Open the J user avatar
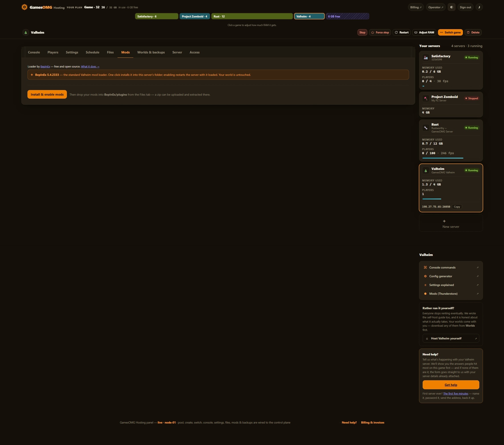This screenshot has height=445, width=504. coord(479,7)
